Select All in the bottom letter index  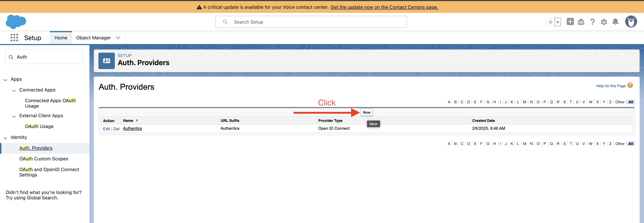coord(631,144)
